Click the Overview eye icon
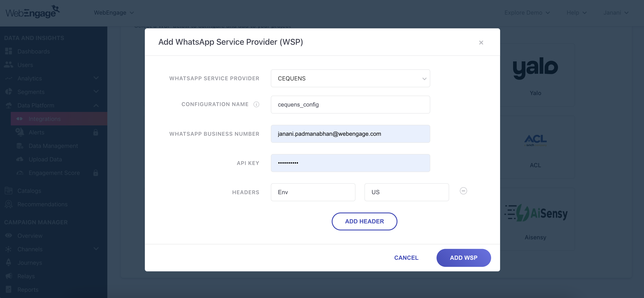This screenshot has width=644, height=298. 9,236
